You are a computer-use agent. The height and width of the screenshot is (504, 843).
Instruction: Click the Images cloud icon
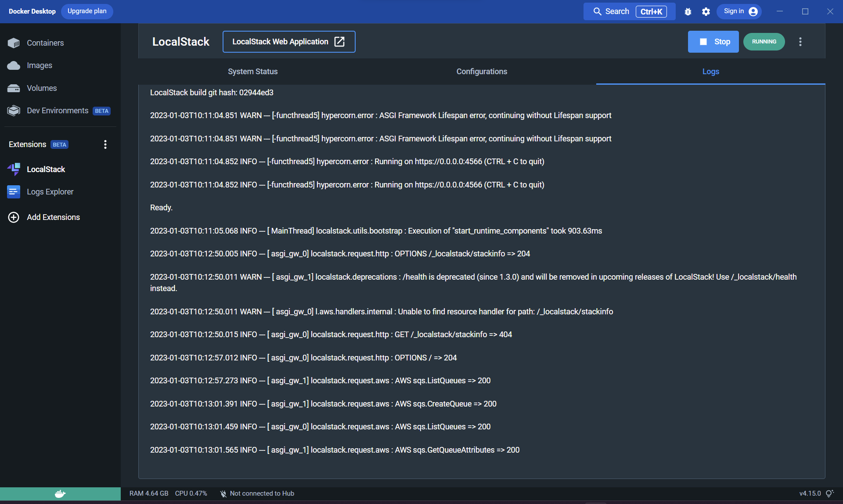[14, 65]
